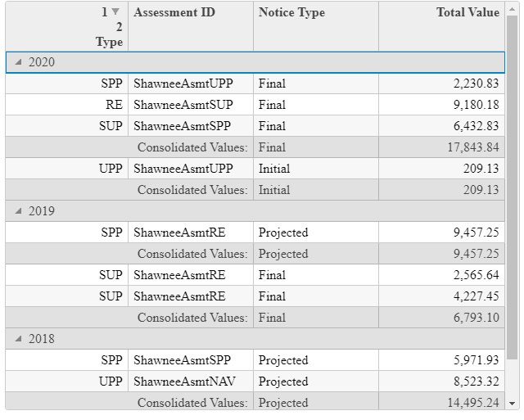Screen dimensions: 524x420
Task: Sort by Notice Type column header
Action: [x=316, y=26]
